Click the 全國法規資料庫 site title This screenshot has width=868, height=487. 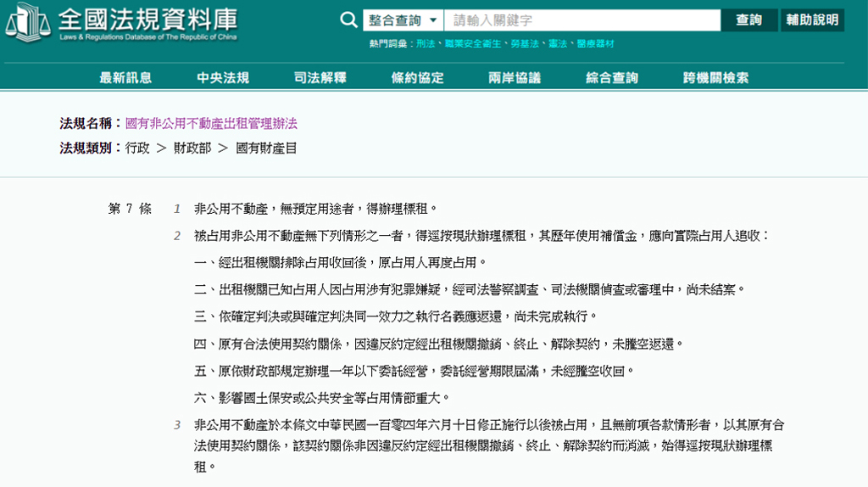coord(147,20)
